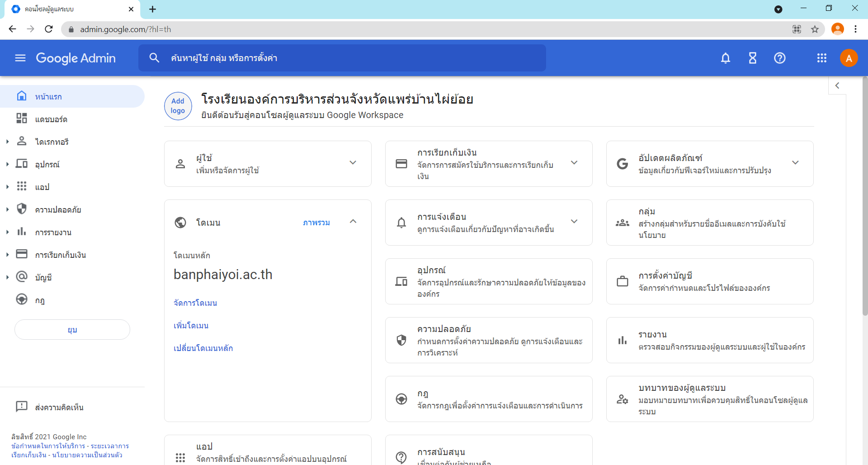868x465 pixels.
Task: Click เพิ่มโดเมน link
Action: tap(191, 326)
